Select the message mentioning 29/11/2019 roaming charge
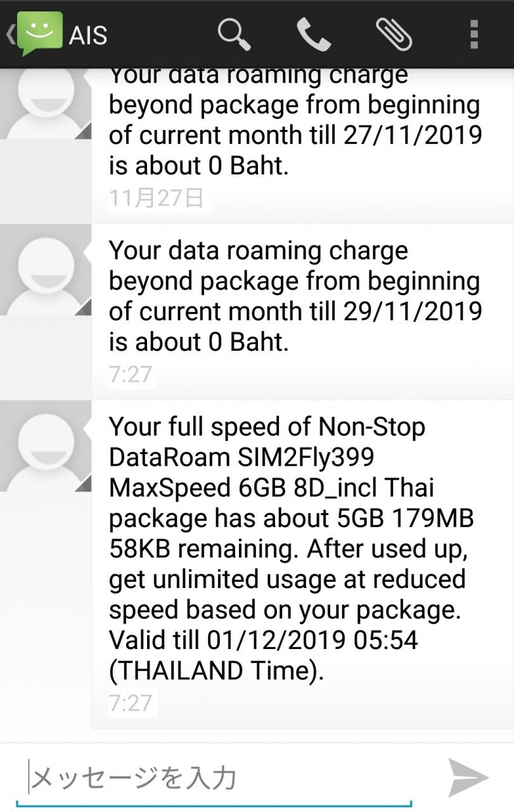Image resolution: width=514 pixels, height=812 pixels. tap(303, 311)
